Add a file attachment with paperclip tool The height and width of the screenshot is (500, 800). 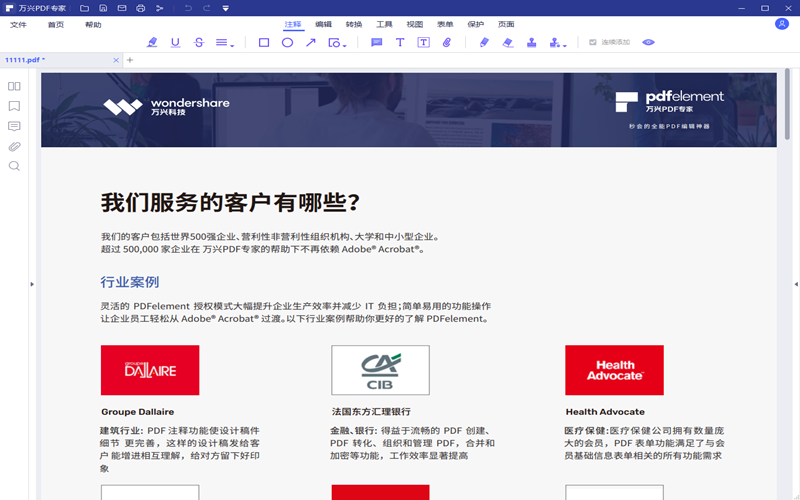coord(447,43)
